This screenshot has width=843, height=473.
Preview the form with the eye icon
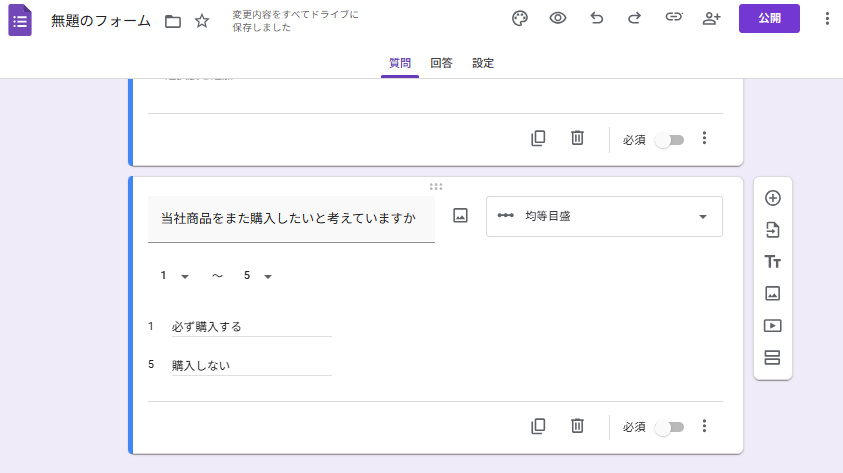(x=558, y=19)
